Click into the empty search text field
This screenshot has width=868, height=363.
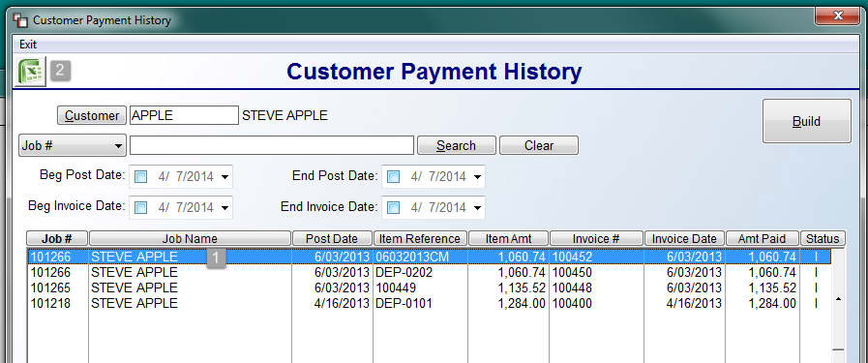pyautogui.click(x=272, y=145)
